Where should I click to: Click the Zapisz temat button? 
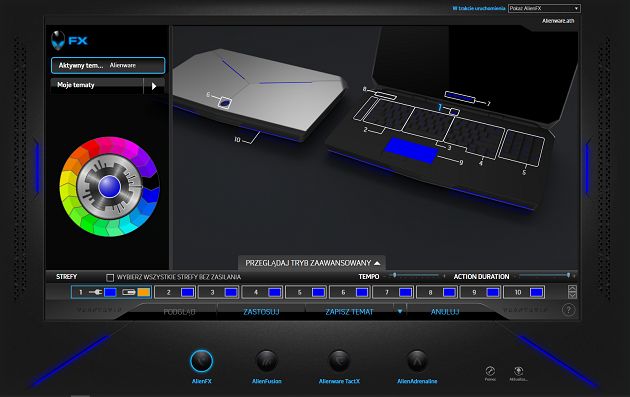point(349,311)
